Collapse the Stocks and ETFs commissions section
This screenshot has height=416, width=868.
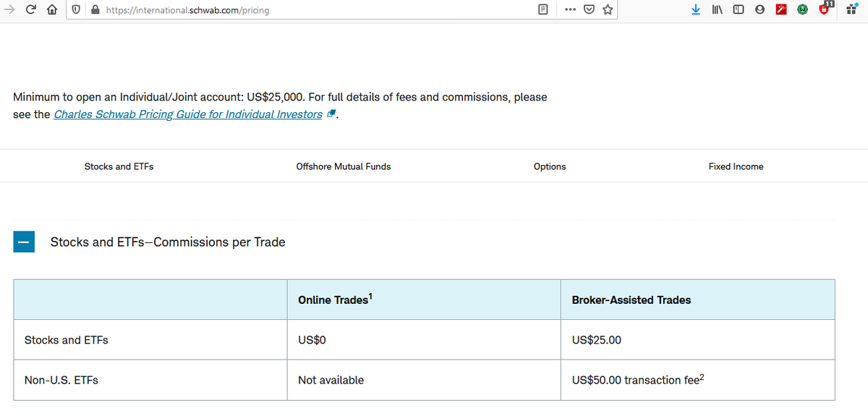pyautogui.click(x=24, y=242)
